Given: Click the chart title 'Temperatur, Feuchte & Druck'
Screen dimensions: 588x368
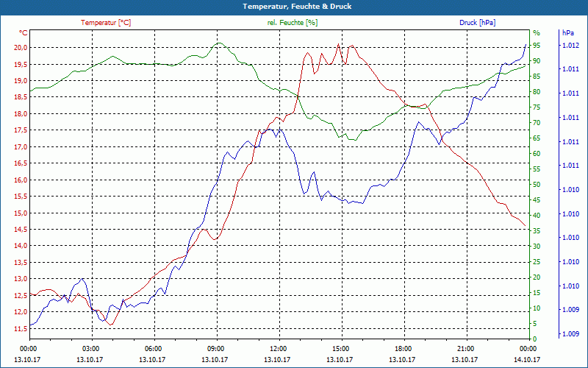Looking at the screenshot, I should pyautogui.click(x=297, y=7).
